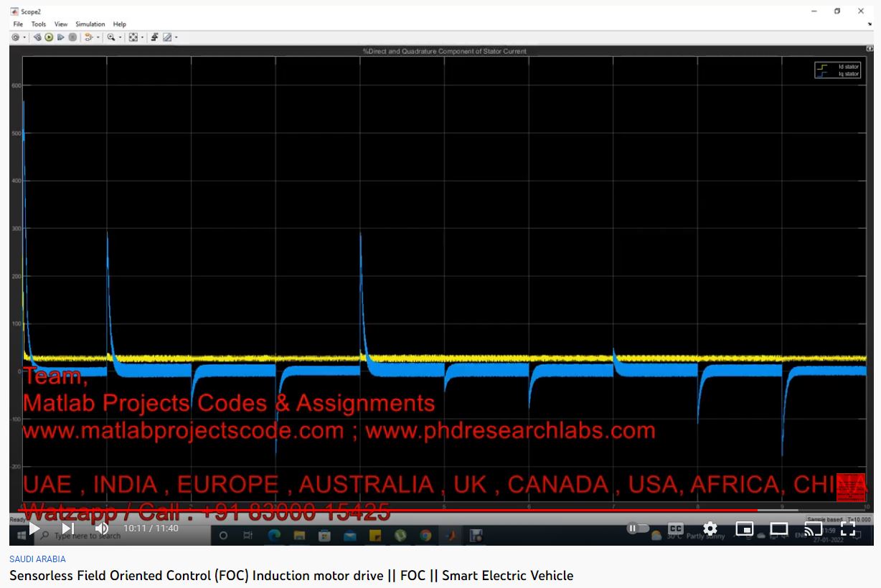The height and width of the screenshot is (588, 881).
Task: Mute the video with the speaker icon
Action: point(101,528)
